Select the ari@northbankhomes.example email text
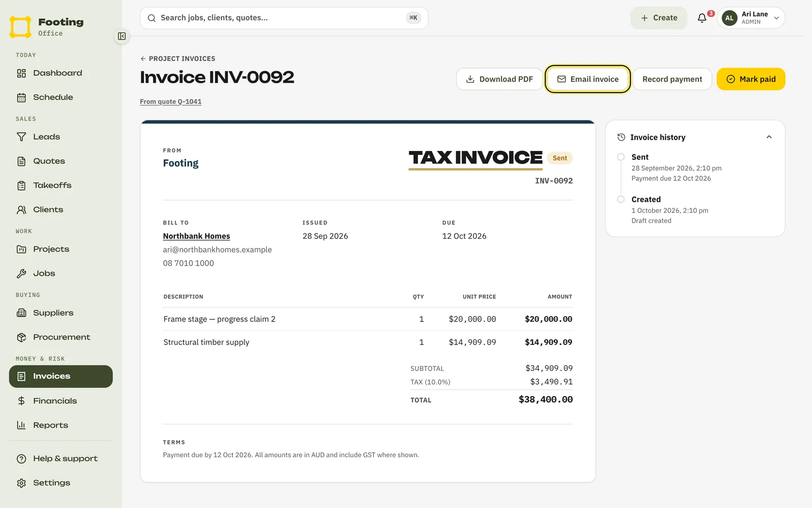 click(217, 250)
